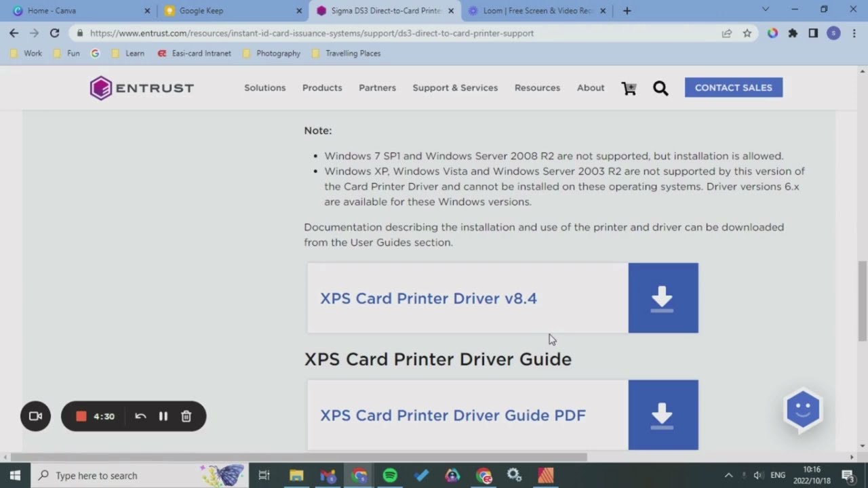Screen dimensions: 868x488
Task: Click the Entrust logo
Action: coord(142,88)
